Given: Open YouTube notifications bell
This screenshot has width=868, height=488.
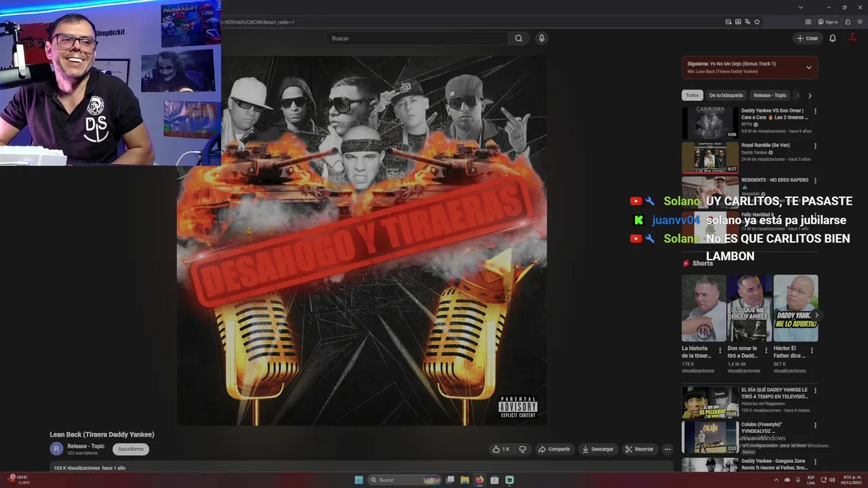Looking at the screenshot, I should pos(833,39).
